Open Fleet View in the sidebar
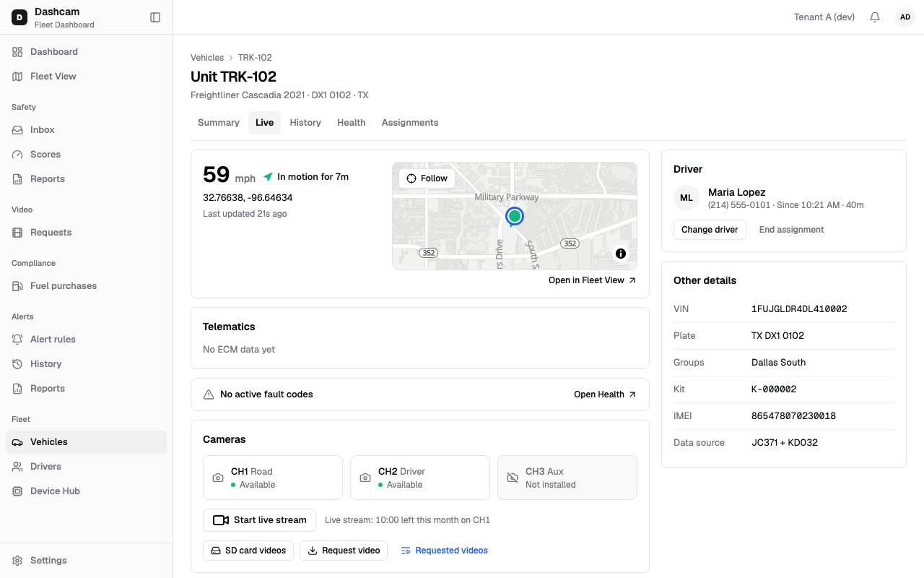 (x=86, y=77)
